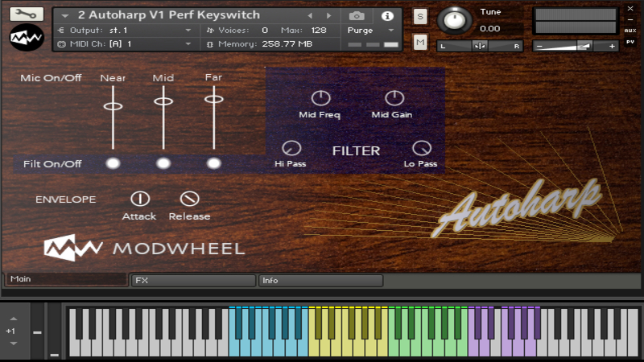644x362 pixels.
Task: Click the Mid Gain knob
Action: pos(394,97)
